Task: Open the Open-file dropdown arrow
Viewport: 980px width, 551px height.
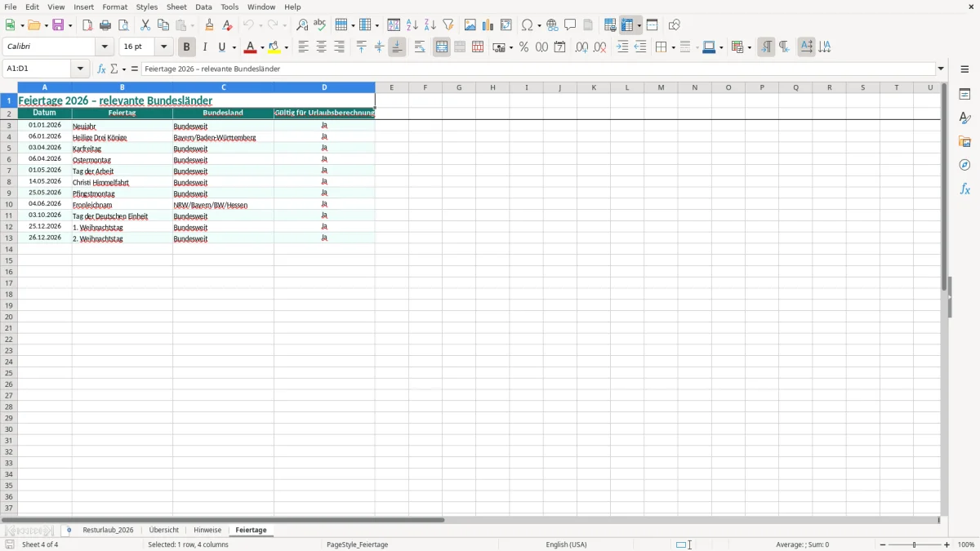Action: pos(47,25)
